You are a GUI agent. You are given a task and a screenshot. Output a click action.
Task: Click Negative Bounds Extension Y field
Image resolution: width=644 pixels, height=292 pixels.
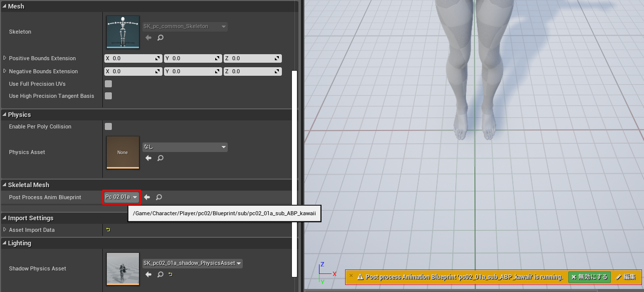coord(193,71)
